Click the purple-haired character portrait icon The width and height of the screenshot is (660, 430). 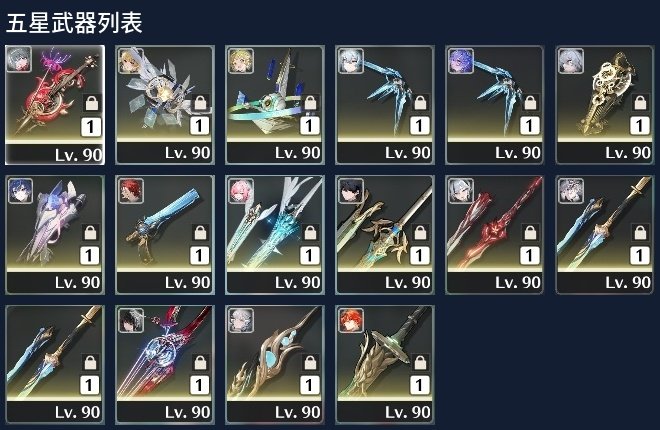pyautogui.click(x=461, y=61)
